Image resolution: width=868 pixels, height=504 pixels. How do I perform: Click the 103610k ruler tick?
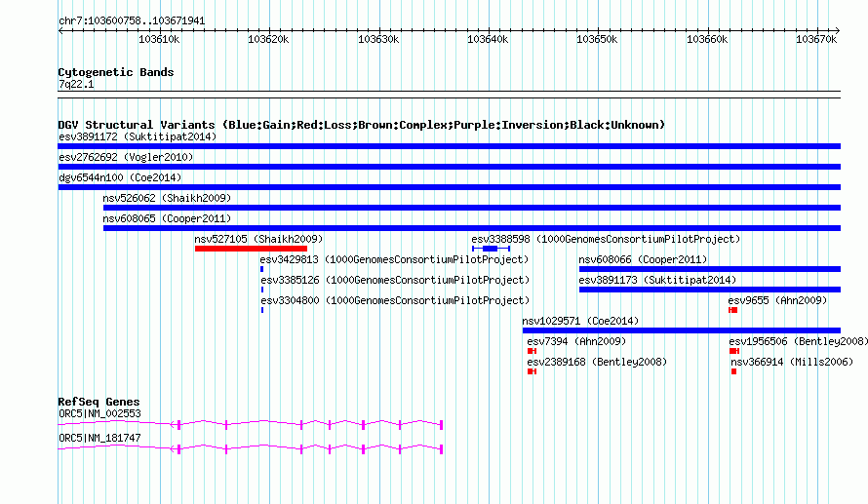pyautogui.click(x=159, y=39)
